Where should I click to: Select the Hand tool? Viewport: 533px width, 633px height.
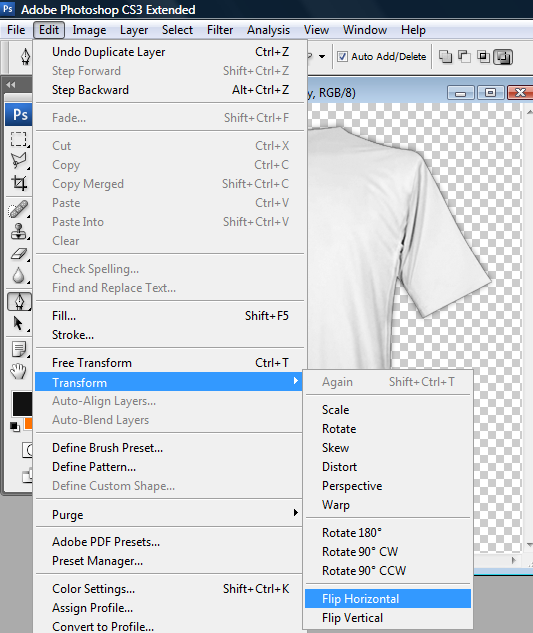click(19, 370)
